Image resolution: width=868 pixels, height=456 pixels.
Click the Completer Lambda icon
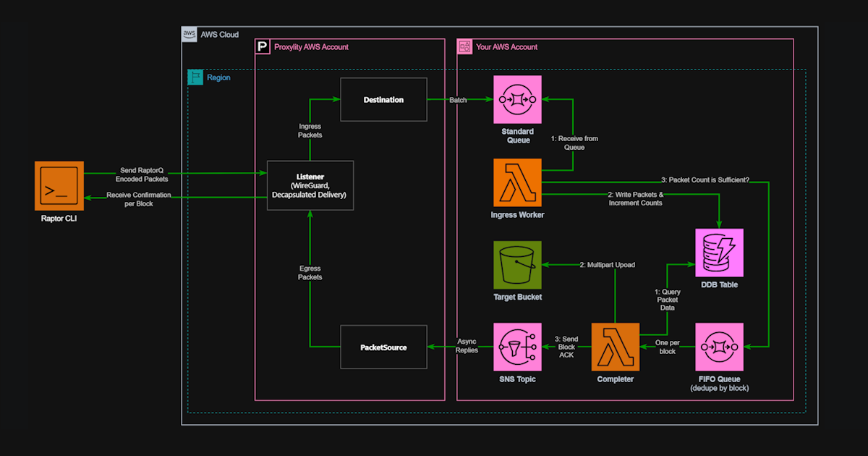click(x=616, y=347)
